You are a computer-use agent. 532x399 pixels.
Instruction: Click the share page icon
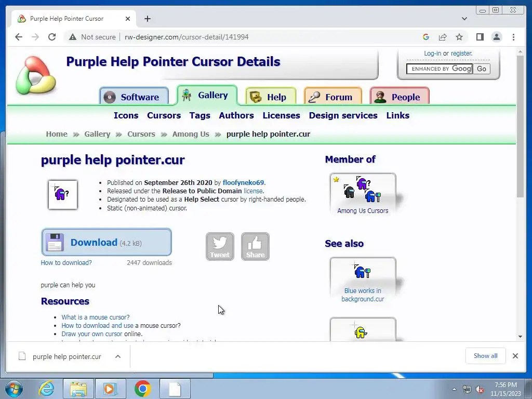[443, 37]
